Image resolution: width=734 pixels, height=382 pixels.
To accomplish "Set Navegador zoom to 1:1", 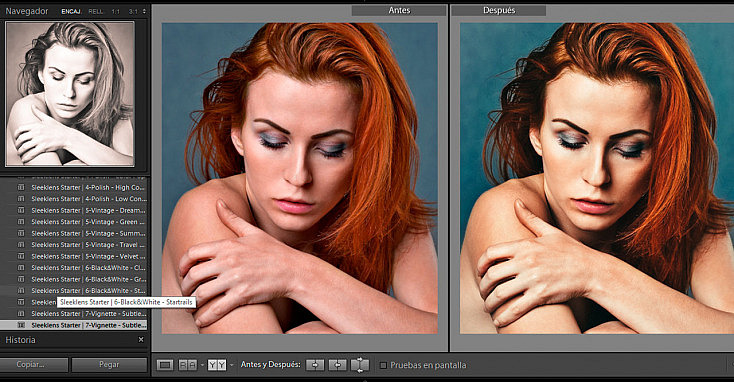I will click(x=115, y=11).
